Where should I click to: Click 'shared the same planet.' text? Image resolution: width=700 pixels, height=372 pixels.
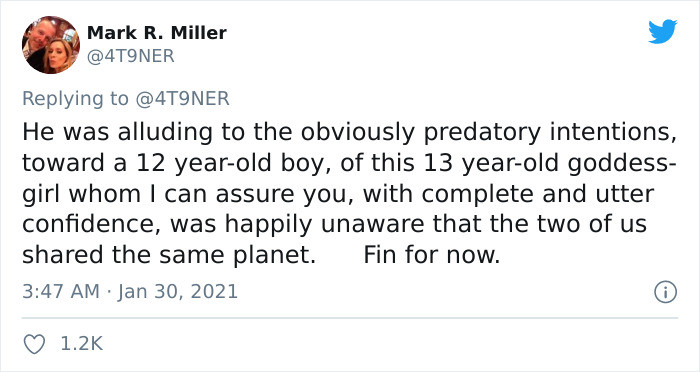point(169,255)
